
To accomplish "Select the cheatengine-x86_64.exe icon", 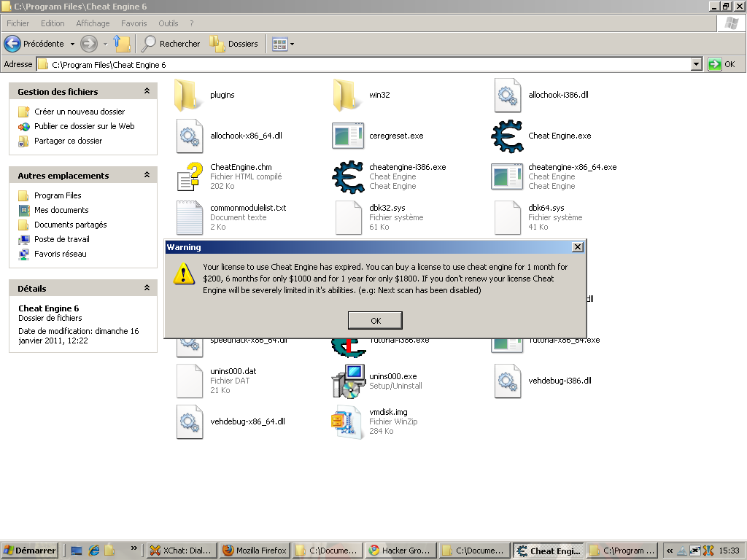I will click(x=507, y=176).
